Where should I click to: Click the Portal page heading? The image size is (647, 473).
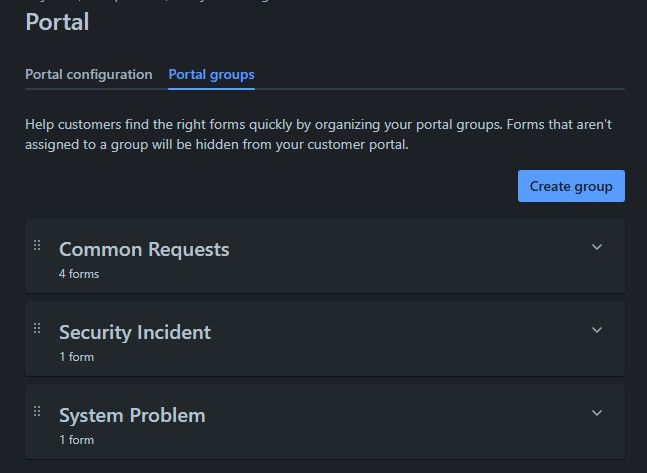click(57, 22)
